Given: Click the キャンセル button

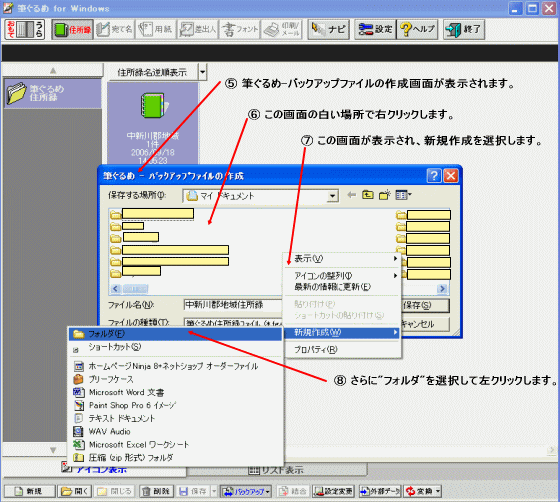Looking at the screenshot, I should click(425, 324).
